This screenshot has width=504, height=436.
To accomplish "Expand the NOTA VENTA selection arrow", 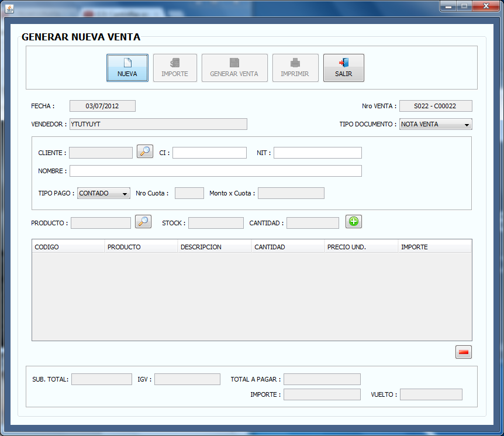I will [x=467, y=124].
